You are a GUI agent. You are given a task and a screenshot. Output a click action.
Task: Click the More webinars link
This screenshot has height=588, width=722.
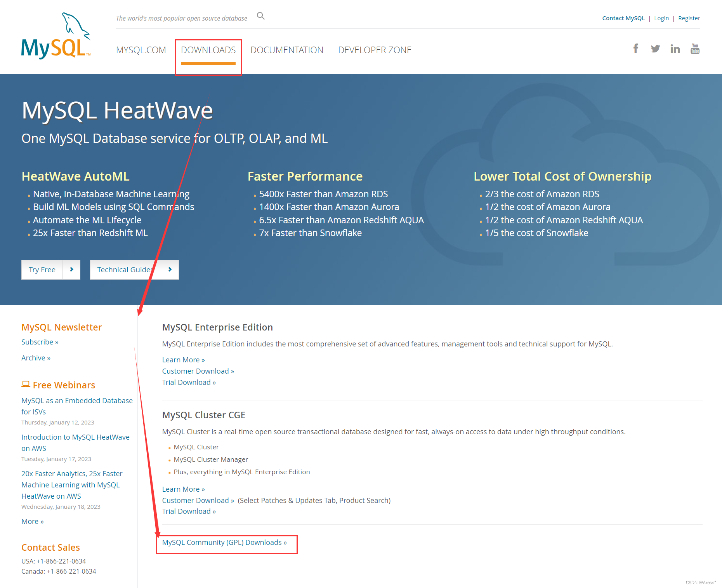point(33,521)
